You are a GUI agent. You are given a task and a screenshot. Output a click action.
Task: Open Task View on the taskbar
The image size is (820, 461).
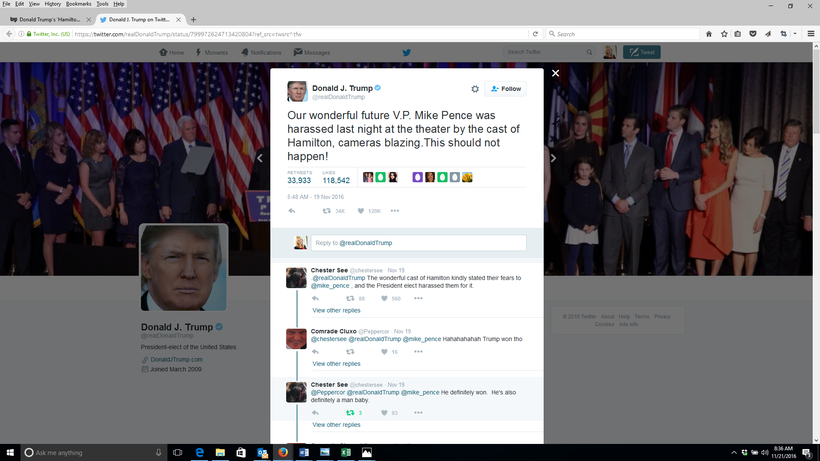click(178, 453)
